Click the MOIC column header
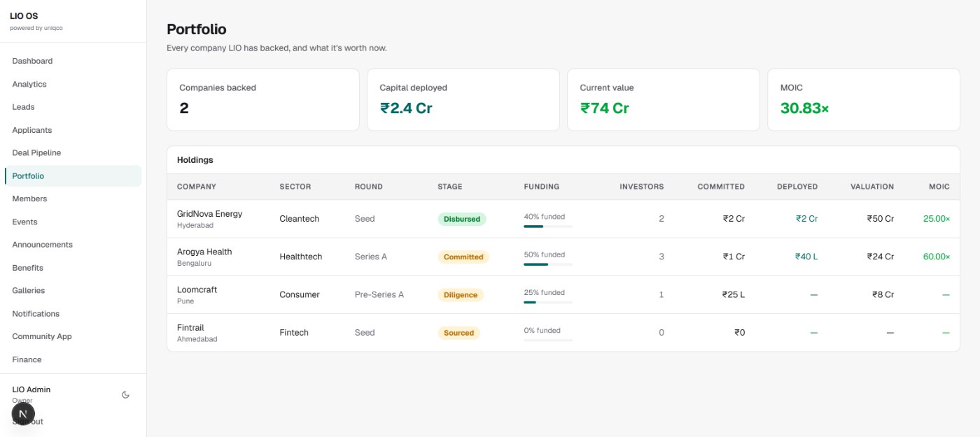980x437 pixels. click(x=939, y=187)
